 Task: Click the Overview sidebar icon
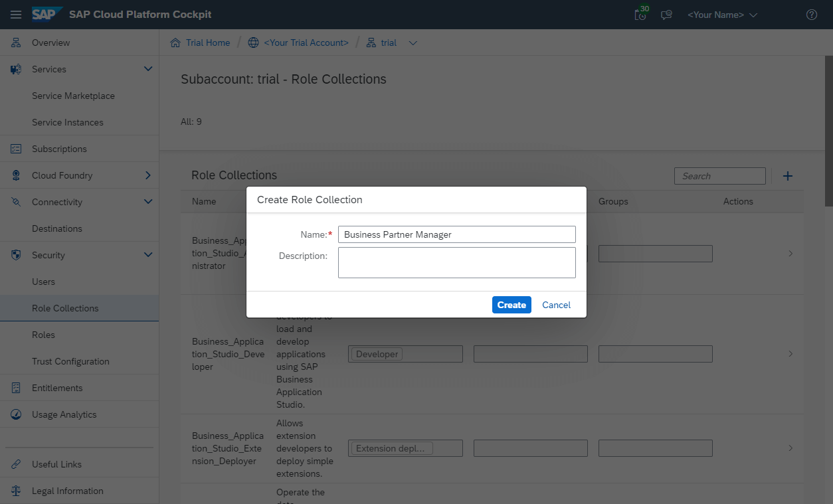pos(16,42)
